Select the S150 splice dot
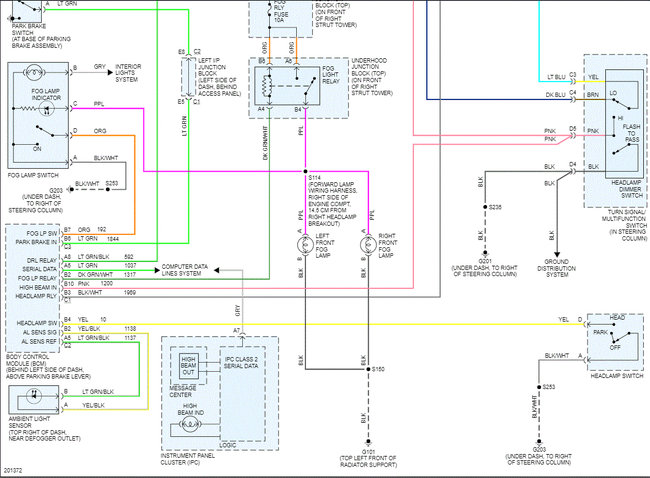Viewport: 650px width, 478px height. pyautogui.click(x=368, y=369)
